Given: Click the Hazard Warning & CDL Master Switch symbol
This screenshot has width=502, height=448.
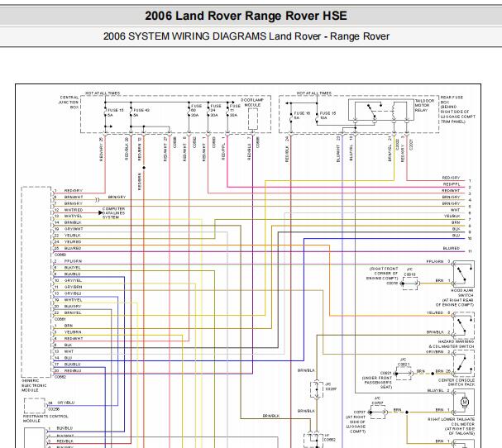Looking at the screenshot, I should coord(464,326).
